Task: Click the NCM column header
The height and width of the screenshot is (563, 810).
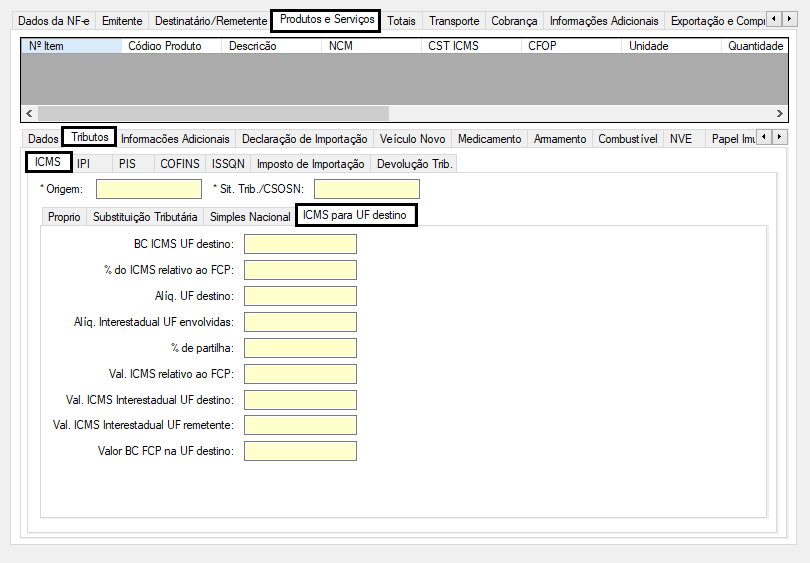Action: [x=372, y=46]
